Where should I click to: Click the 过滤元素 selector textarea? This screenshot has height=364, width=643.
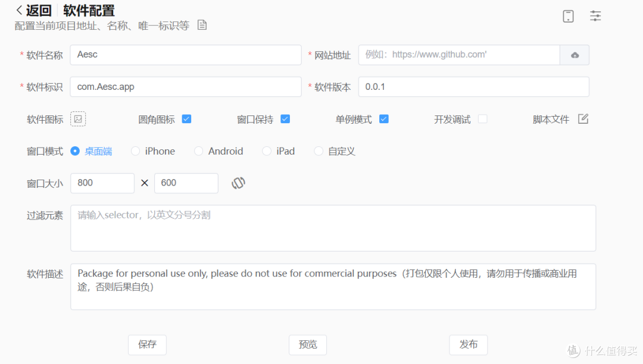coord(333,228)
